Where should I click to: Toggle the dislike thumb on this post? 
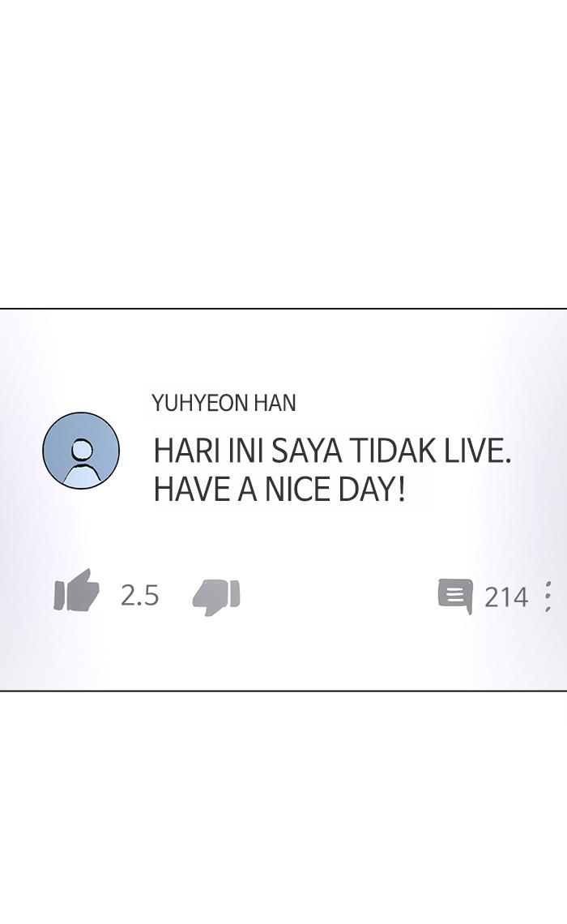216,597
